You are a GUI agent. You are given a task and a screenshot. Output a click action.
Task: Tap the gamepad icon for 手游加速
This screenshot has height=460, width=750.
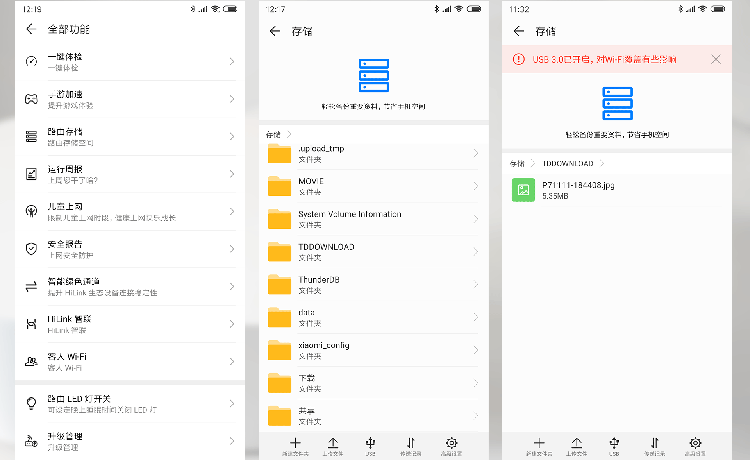pyautogui.click(x=31, y=99)
